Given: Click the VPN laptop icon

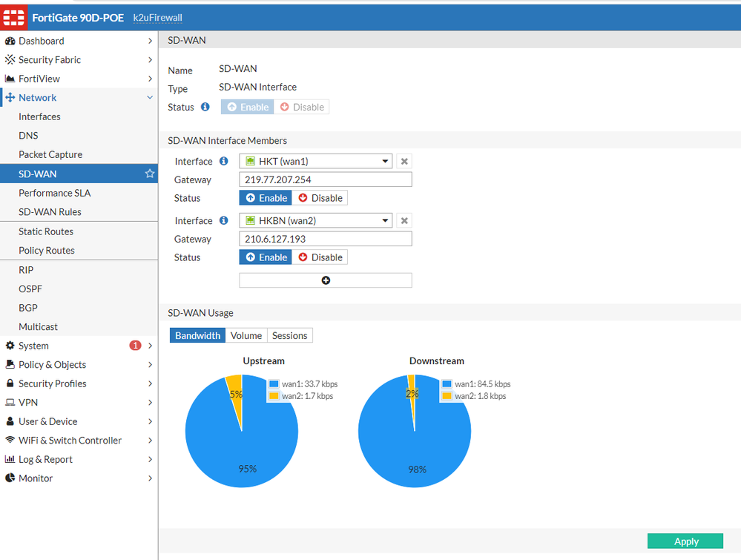Looking at the screenshot, I should (10, 402).
